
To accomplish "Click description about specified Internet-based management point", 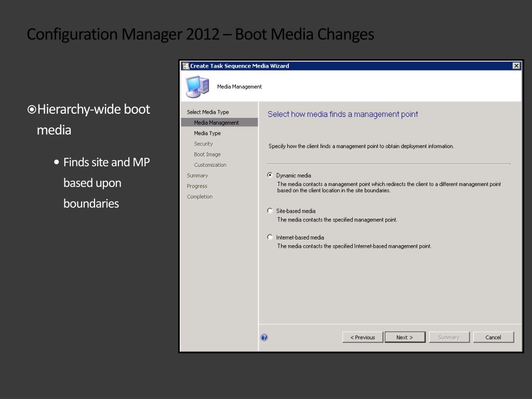I will click(x=354, y=246).
